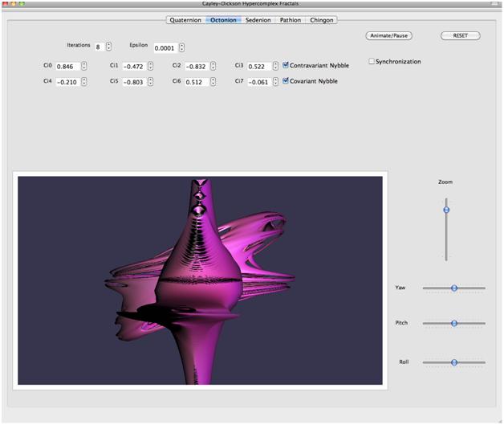The height and width of the screenshot is (425, 504).
Task: Click the vertical Zoom slider handle
Action: 446,210
